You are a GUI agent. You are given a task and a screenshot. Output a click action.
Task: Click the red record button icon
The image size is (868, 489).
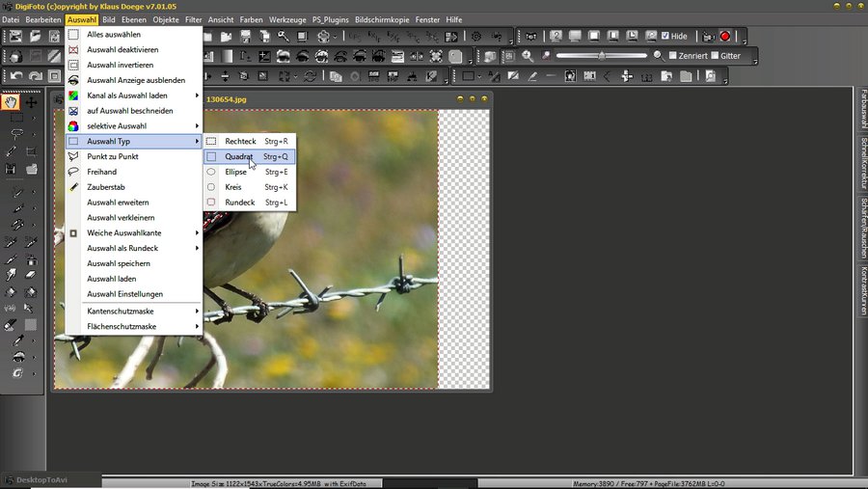[x=725, y=37]
